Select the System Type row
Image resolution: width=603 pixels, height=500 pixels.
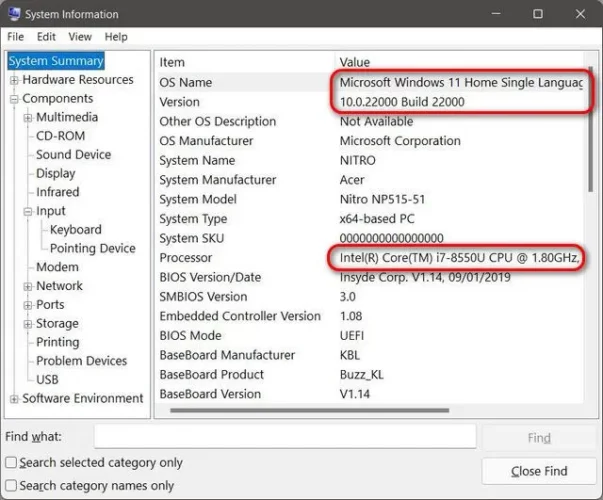click(x=371, y=219)
